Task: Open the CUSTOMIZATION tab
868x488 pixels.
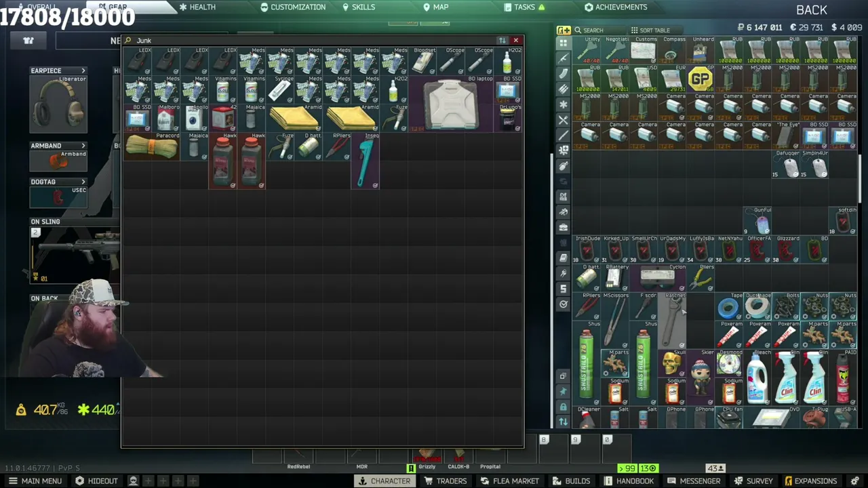Action: (293, 7)
